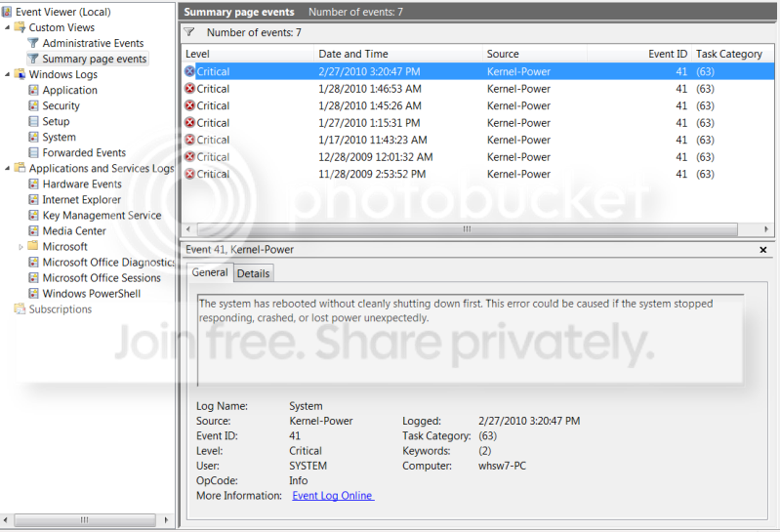780x532 pixels.
Task: Sort by Task Category column header
Action: coord(733,54)
